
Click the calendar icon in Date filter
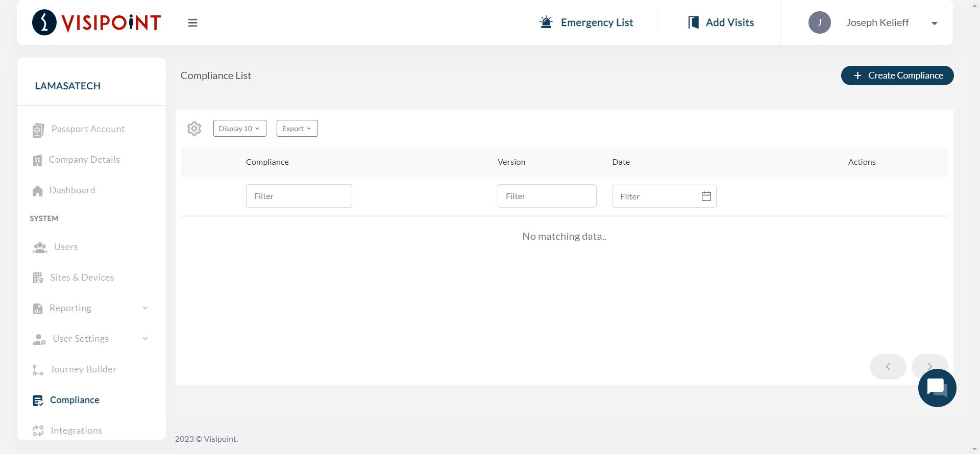pos(706,196)
